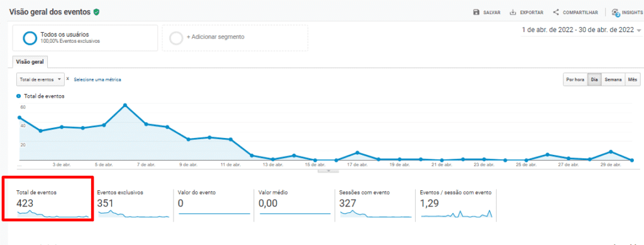644x245 pixels.
Task: Open the Total de eventos metric dropdown
Action: coord(40,79)
